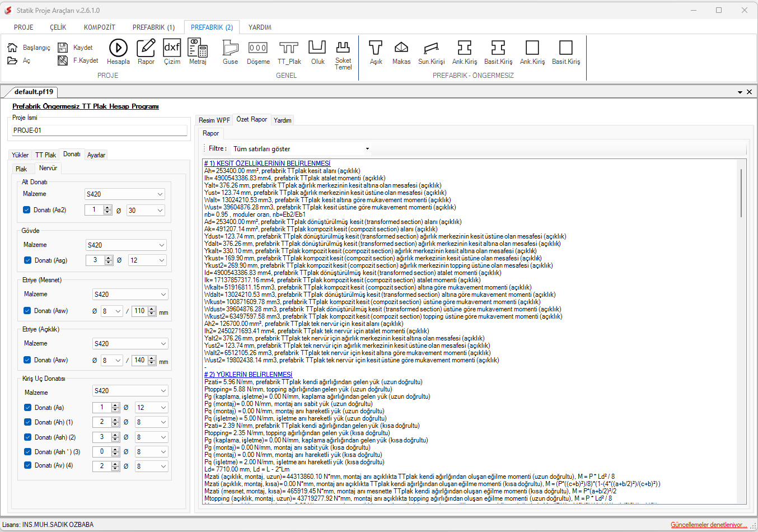Select the Oluk gutter tool
Viewport: 758px width, 532px height.
pos(317,48)
